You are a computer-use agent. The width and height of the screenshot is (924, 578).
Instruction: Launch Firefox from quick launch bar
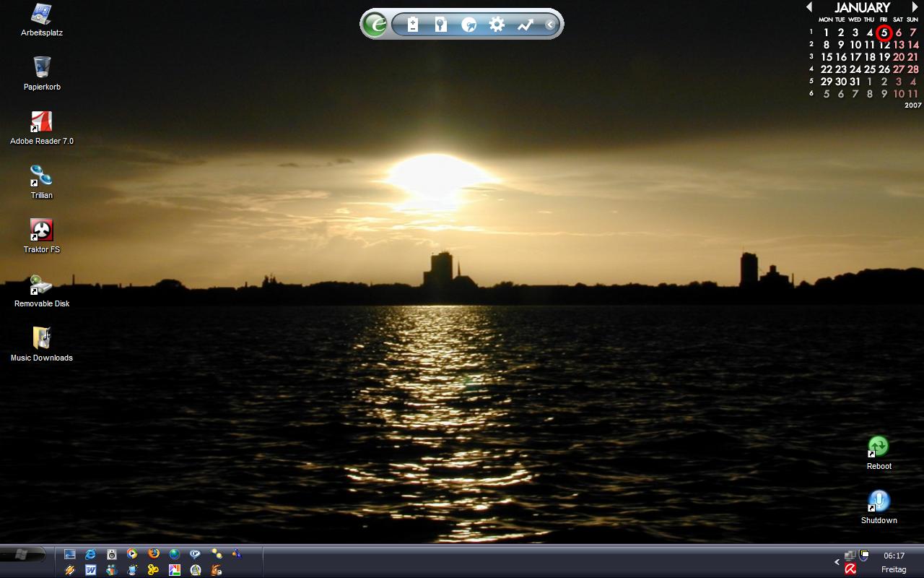pyautogui.click(x=153, y=554)
